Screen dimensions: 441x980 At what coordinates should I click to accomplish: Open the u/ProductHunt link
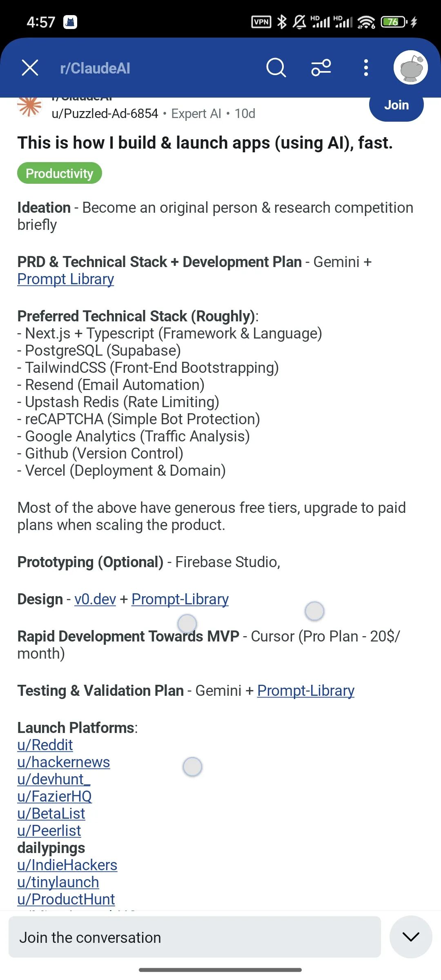click(x=66, y=899)
